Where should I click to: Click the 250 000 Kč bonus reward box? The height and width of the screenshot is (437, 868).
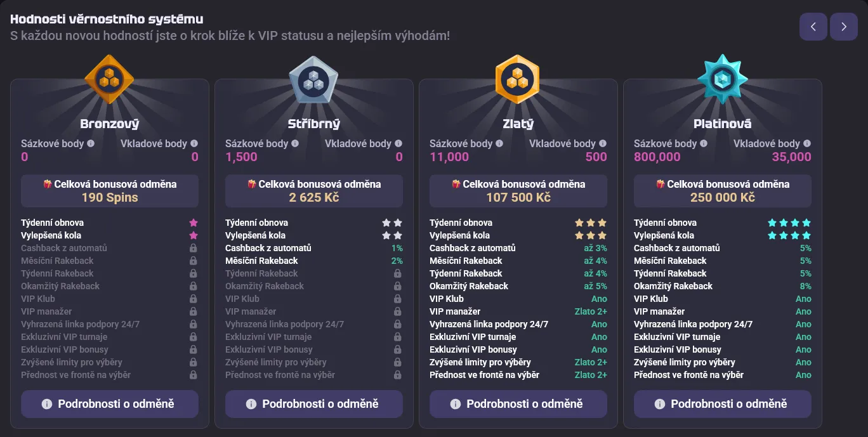(723, 191)
